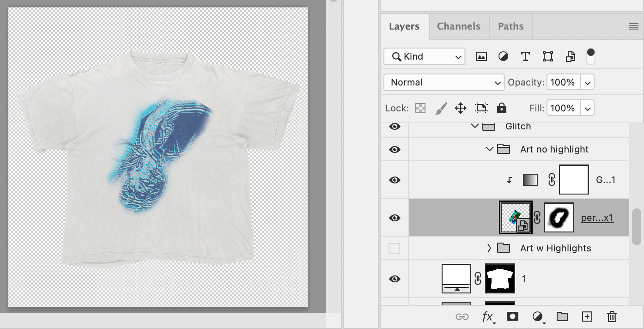644x329 pixels.
Task: Collapse the Glitch group
Action: [474, 126]
